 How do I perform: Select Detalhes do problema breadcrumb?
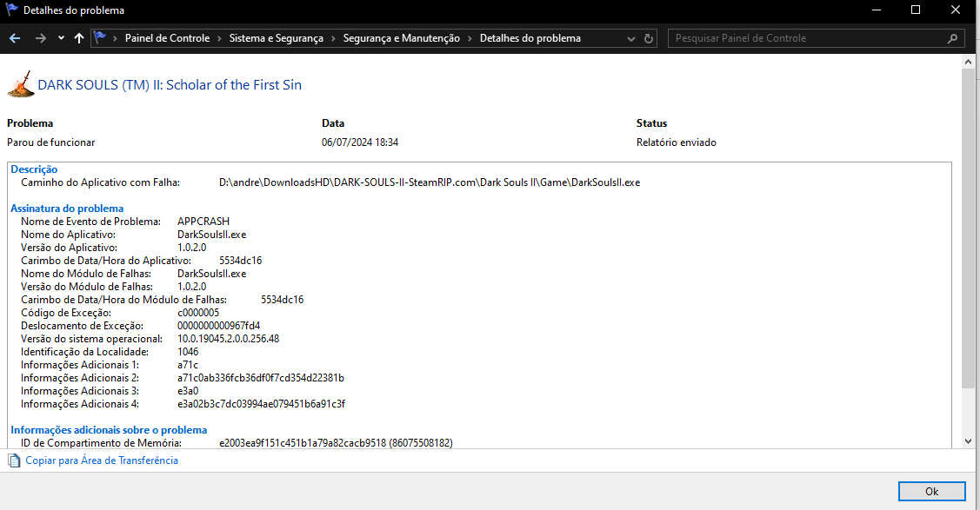[x=530, y=38]
